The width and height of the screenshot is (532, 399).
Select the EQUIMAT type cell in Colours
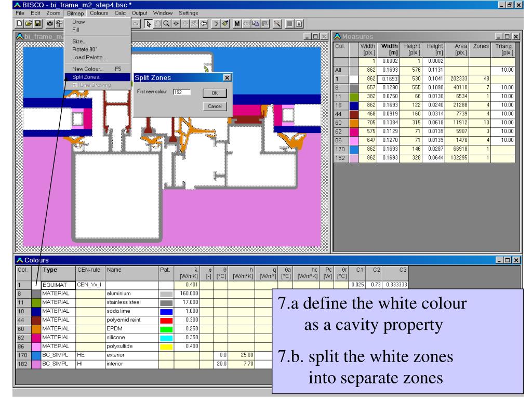pos(58,285)
